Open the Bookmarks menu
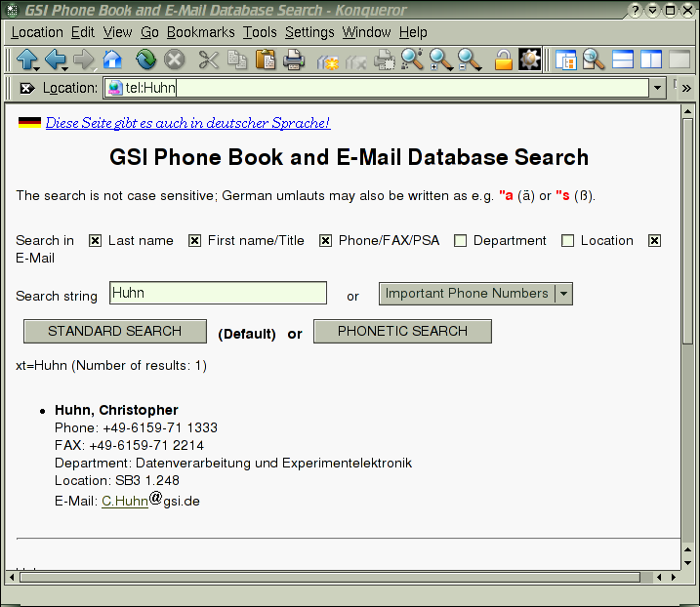Image resolution: width=700 pixels, height=607 pixels. (201, 32)
